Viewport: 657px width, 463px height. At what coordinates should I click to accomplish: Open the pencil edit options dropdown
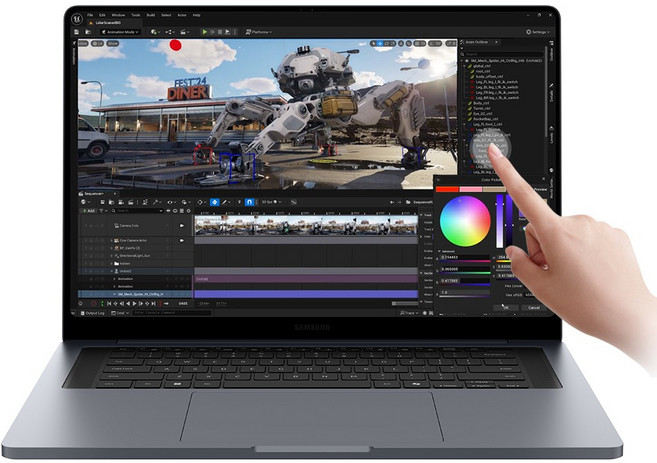(x=226, y=202)
